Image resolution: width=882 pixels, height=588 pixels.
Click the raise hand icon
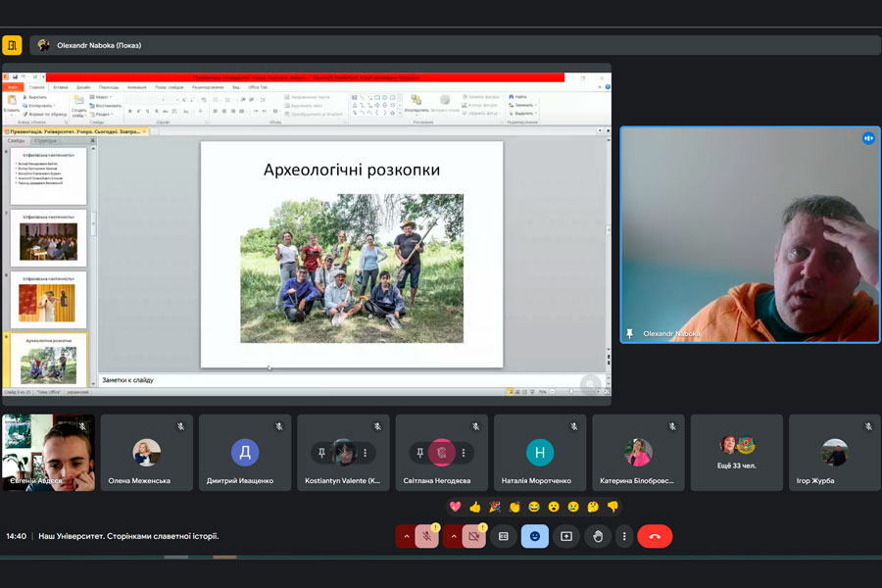[x=597, y=536]
